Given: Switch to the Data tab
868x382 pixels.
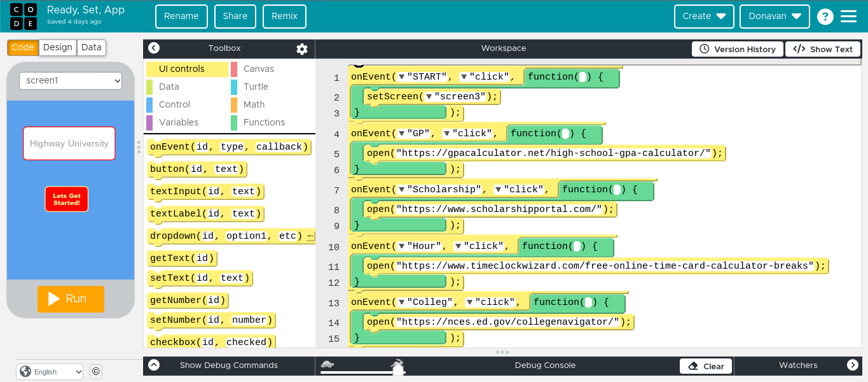Looking at the screenshot, I should coord(92,47).
